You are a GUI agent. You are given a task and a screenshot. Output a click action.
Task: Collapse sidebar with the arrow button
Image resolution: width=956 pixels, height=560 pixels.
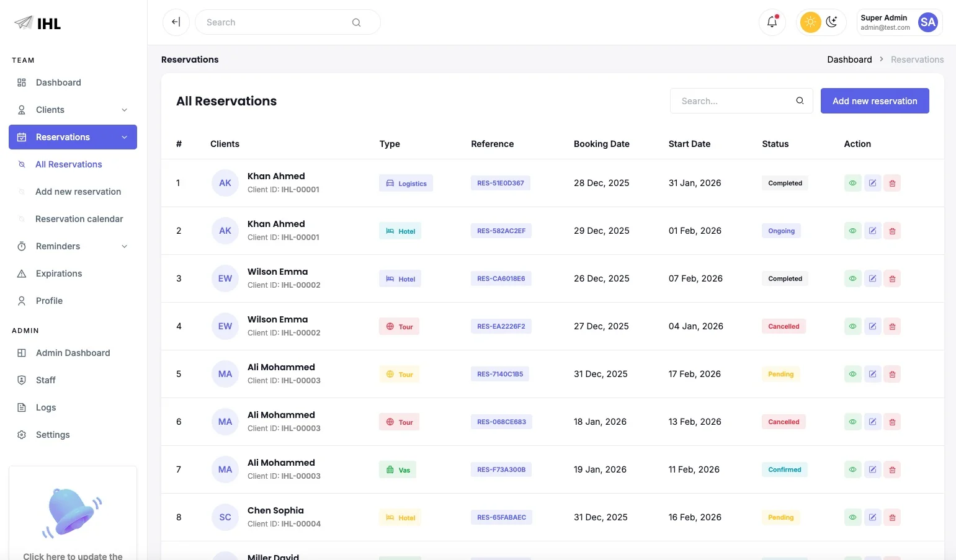point(176,22)
